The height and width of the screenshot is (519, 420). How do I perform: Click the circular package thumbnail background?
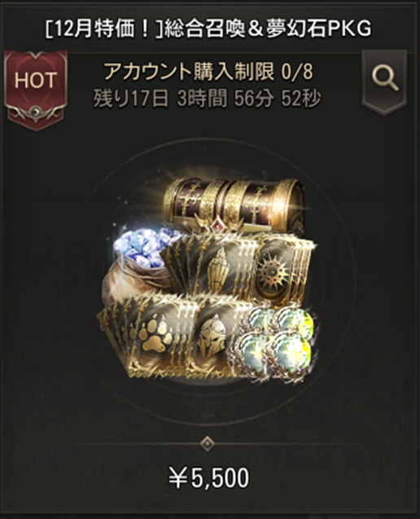(x=208, y=283)
